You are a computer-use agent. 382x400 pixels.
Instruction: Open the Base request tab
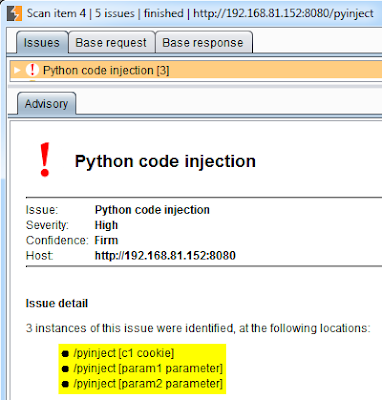tap(111, 42)
